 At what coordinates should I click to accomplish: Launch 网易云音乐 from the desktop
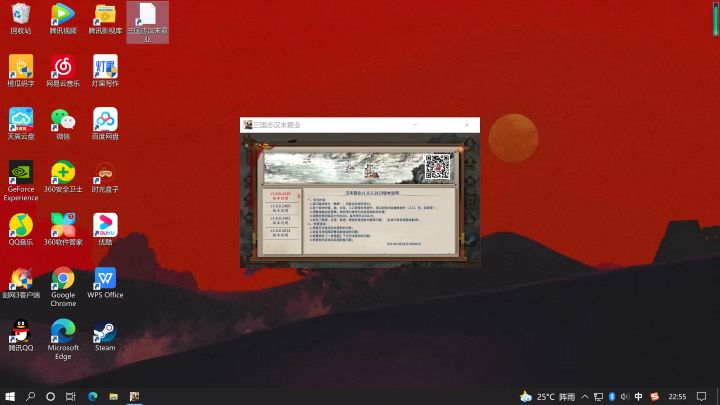(x=63, y=71)
